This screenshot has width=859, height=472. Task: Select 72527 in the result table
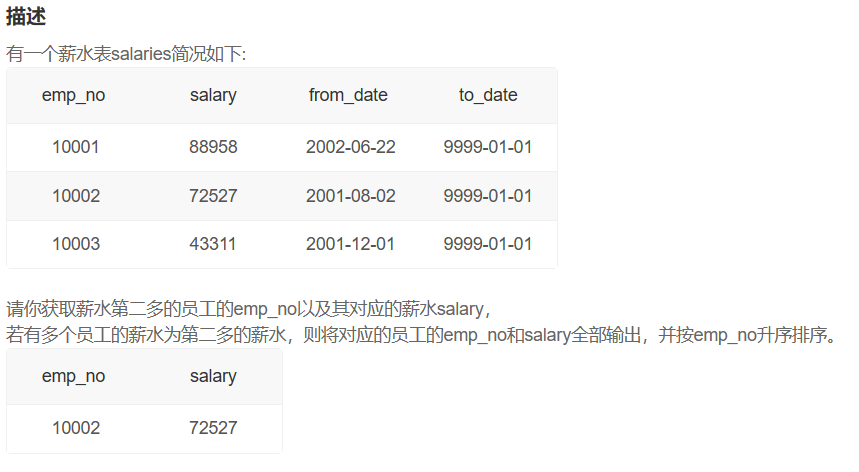tap(213, 428)
